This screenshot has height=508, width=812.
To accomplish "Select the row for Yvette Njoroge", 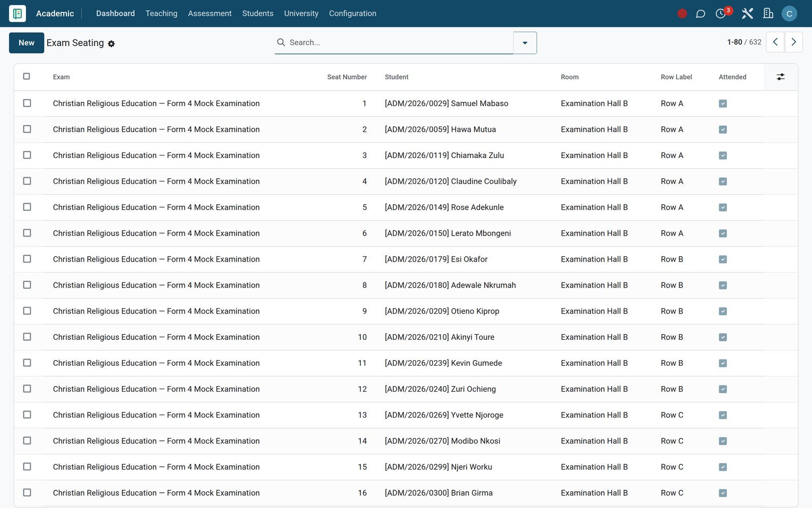I will (x=27, y=415).
